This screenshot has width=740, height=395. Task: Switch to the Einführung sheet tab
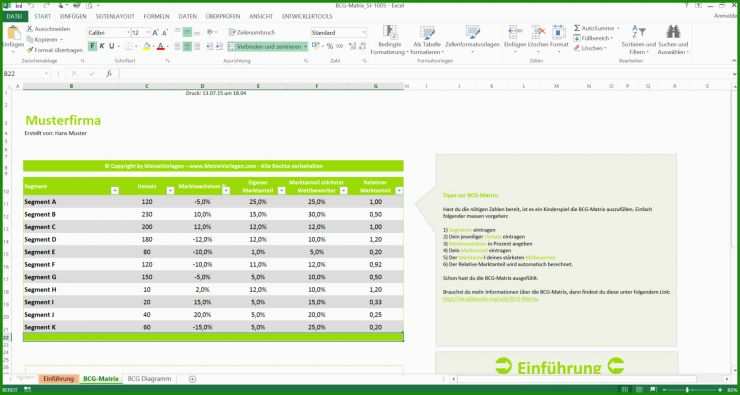(x=59, y=379)
